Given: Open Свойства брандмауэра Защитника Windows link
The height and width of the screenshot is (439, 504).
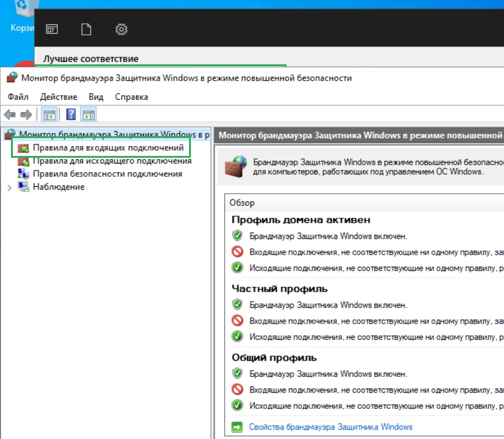Looking at the screenshot, I should (331, 427).
